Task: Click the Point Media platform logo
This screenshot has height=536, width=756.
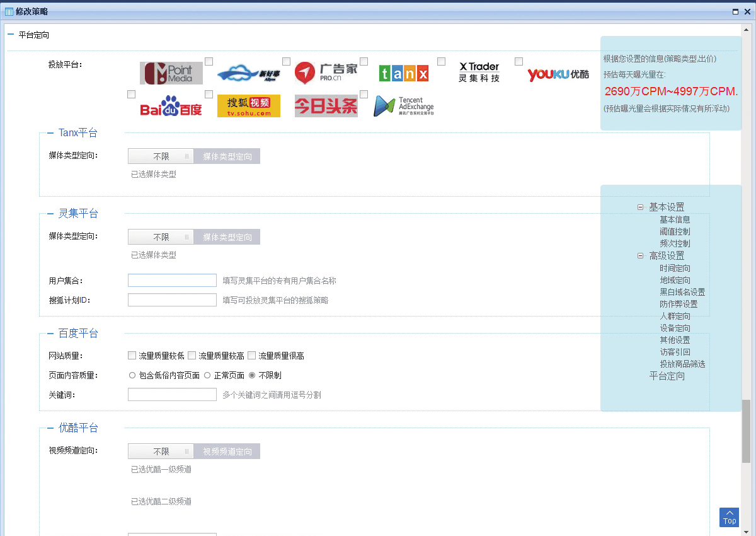Action: 171,73
